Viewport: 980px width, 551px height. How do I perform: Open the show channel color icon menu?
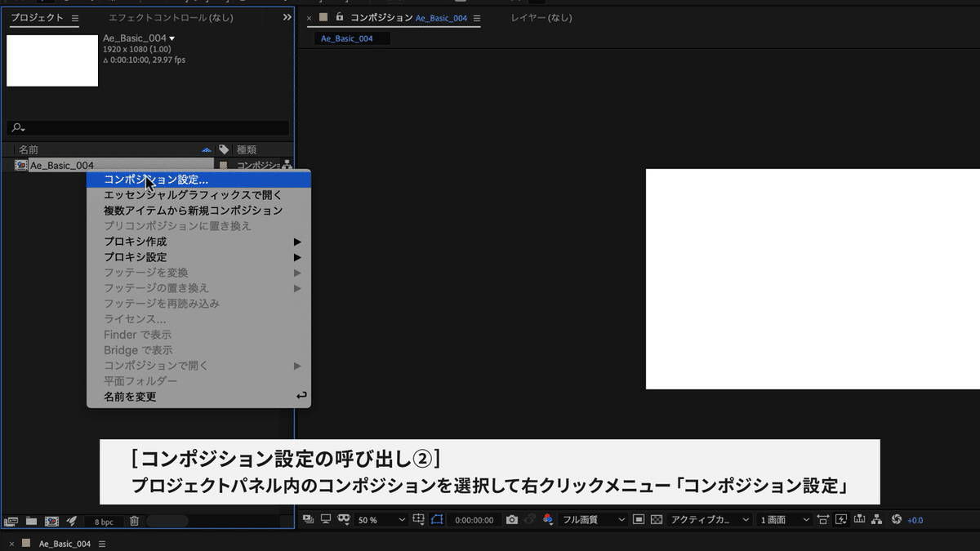point(547,519)
